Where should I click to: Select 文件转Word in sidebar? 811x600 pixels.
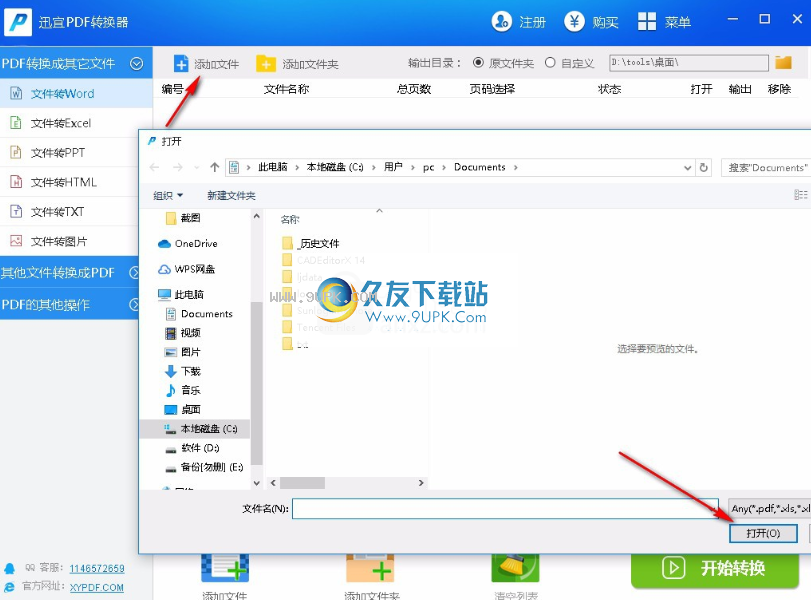coord(76,94)
